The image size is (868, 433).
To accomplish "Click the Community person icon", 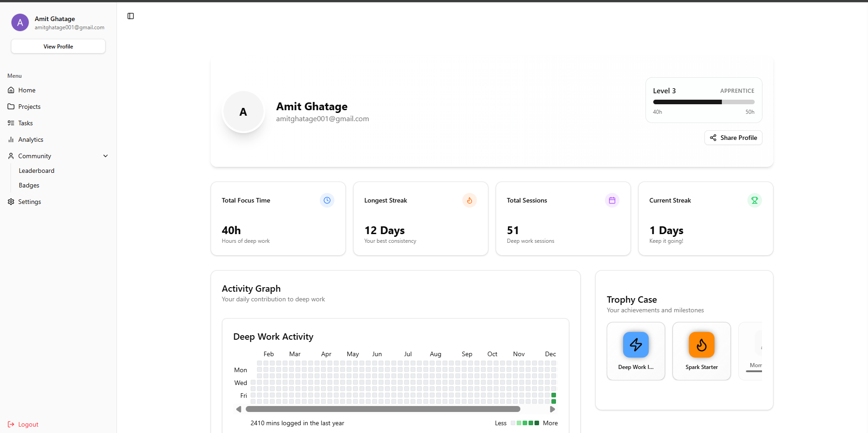I will 11,156.
